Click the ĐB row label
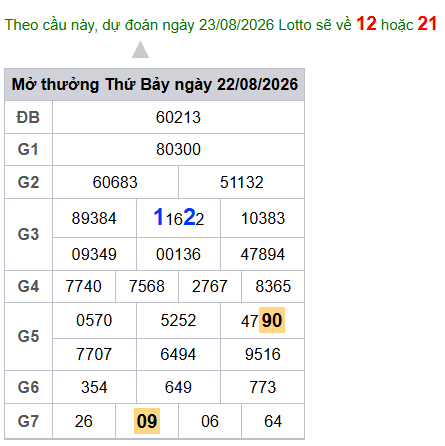Image resolution: width=445 pixels, height=446 pixels. pos(28,117)
